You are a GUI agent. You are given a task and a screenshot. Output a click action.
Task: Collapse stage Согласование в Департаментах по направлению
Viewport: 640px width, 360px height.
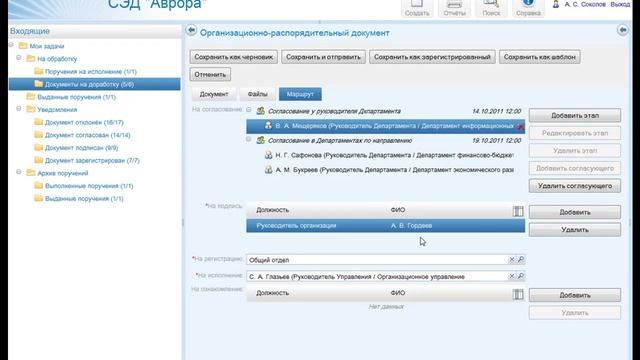coord(249,139)
